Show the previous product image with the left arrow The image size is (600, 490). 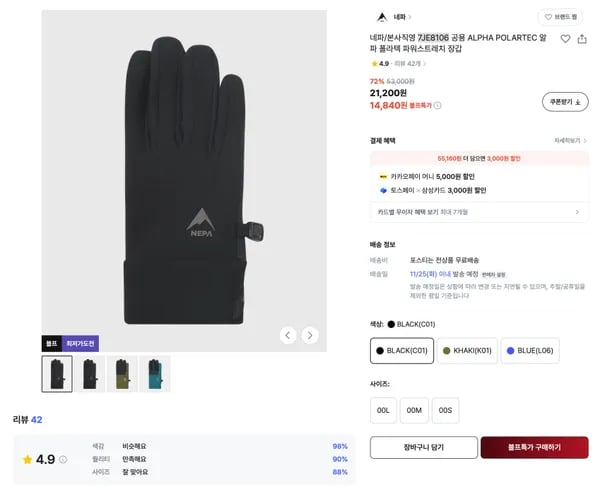288,335
